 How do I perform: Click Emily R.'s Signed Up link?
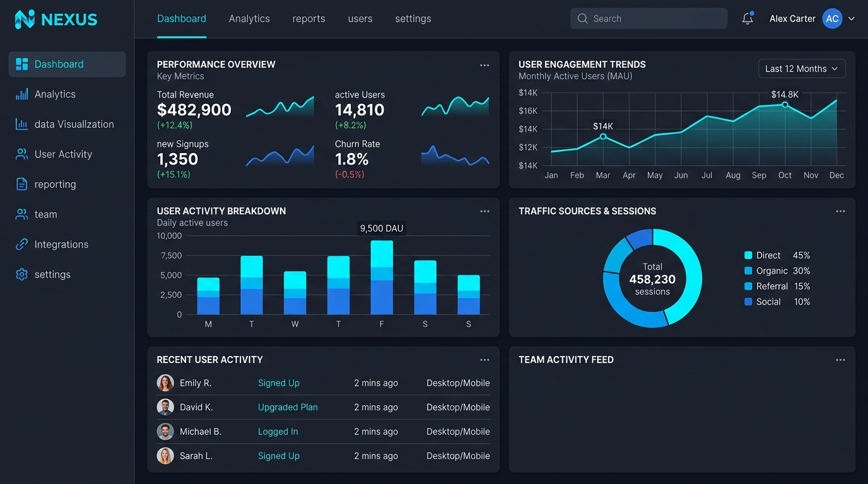click(x=279, y=383)
